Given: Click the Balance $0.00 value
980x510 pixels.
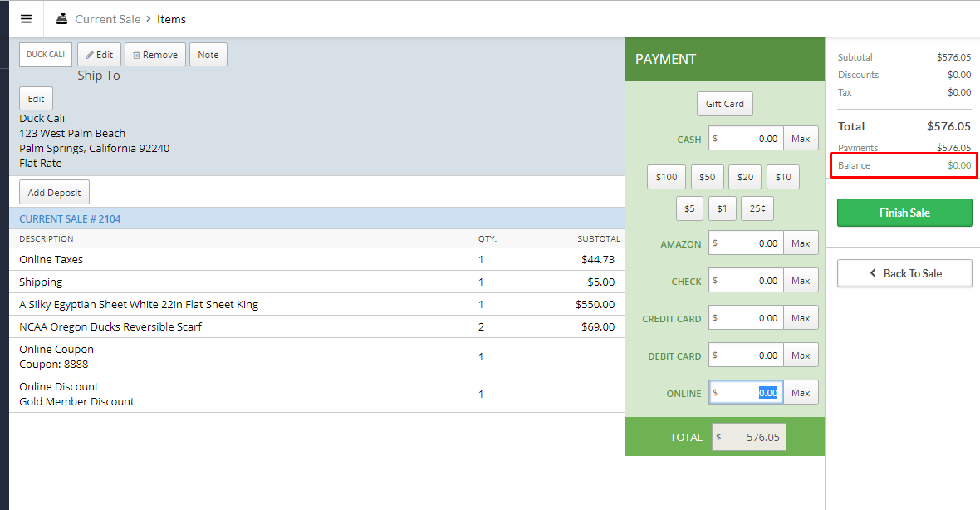Looking at the screenshot, I should [958, 165].
